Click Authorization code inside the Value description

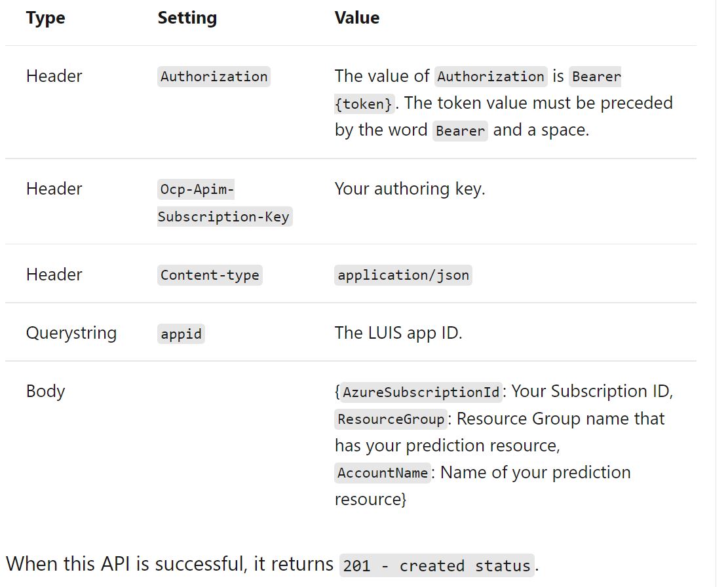491,77
